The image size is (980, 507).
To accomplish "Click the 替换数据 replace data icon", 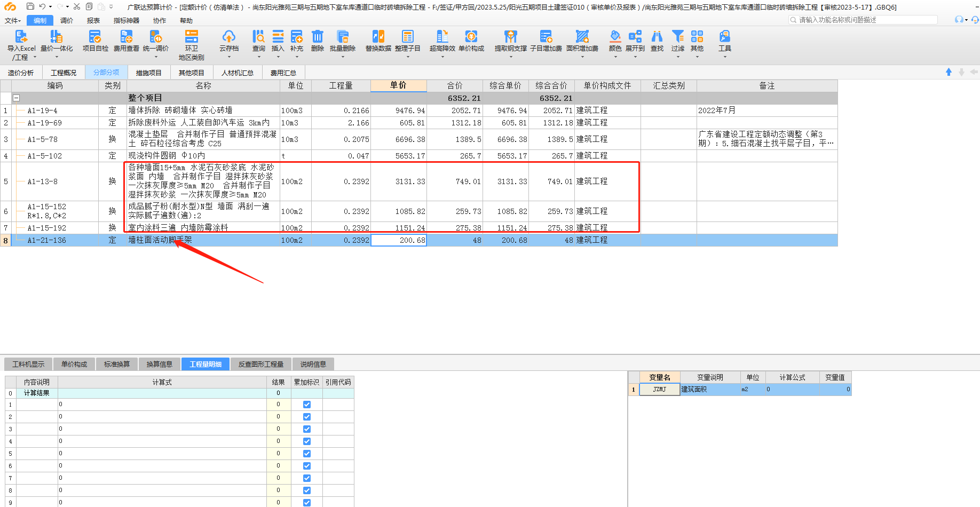I will (378, 36).
